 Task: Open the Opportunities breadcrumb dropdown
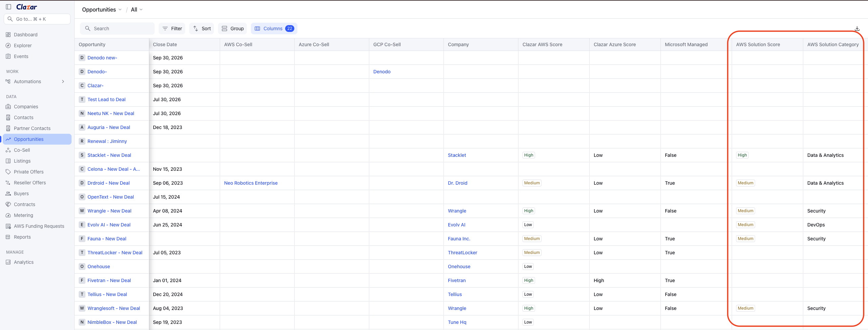(102, 10)
